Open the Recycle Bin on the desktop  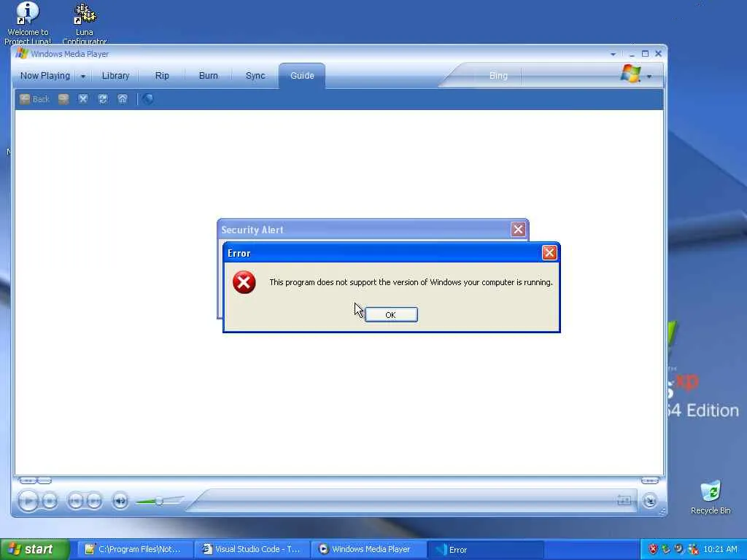click(711, 497)
